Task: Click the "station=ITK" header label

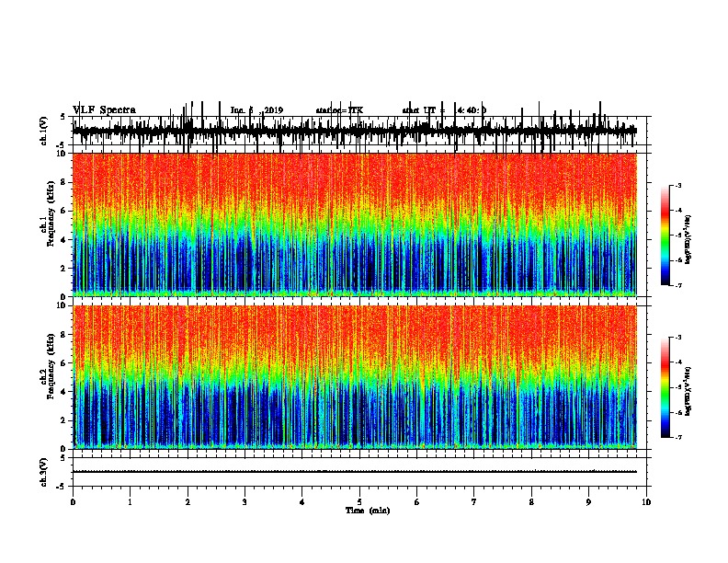Action: tap(339, 110)
